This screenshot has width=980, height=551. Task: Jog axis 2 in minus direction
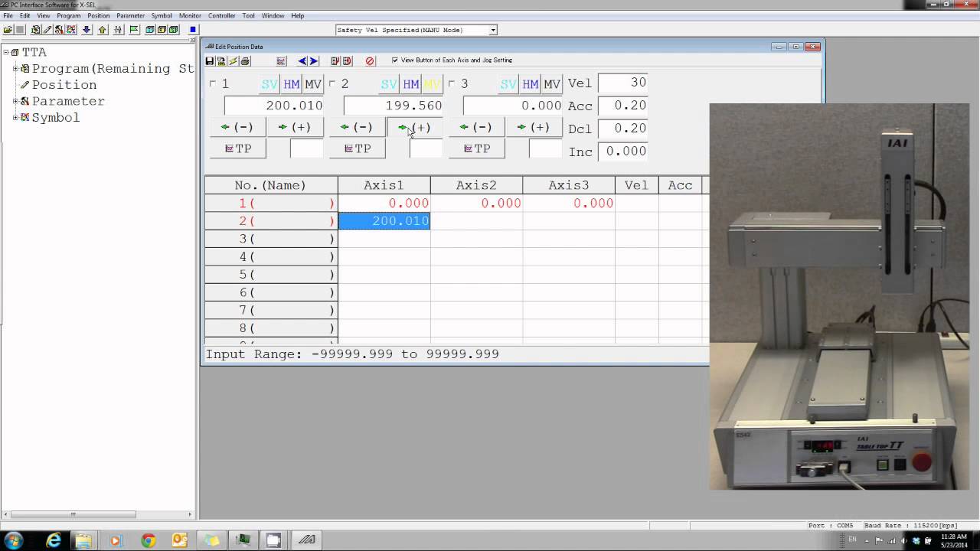click(x=357, y=127)
